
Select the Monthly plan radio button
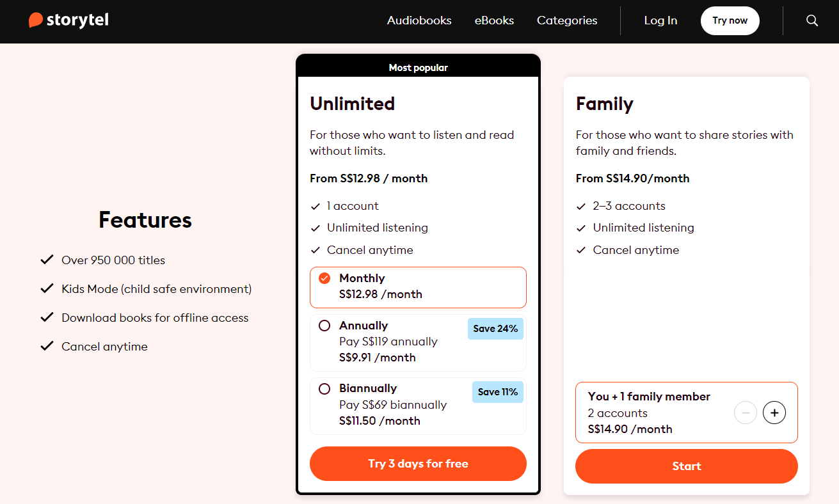pos(324,278)
